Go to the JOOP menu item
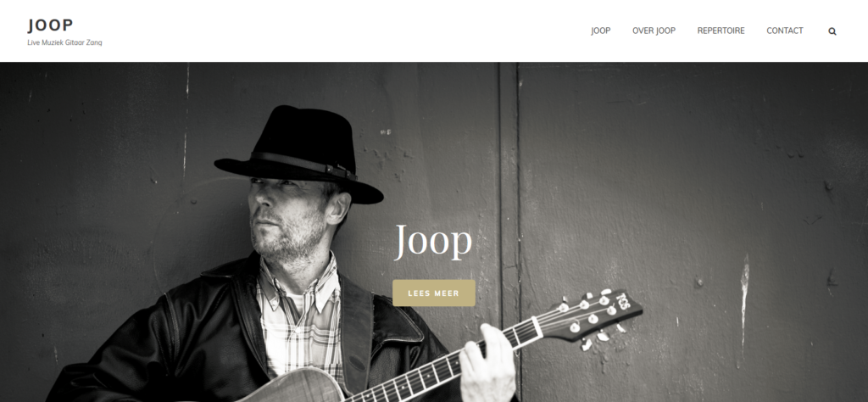Viewport: 868px width, 402px height. pyautogui.click(x=601, y=31)
